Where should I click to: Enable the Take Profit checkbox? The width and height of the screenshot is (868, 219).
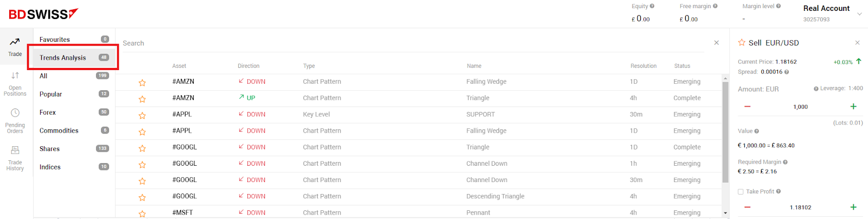coord(741,191)
